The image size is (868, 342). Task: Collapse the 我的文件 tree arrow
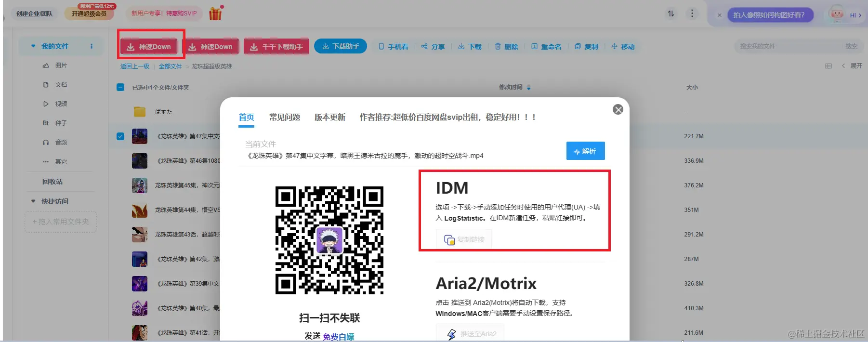[33, 46]
